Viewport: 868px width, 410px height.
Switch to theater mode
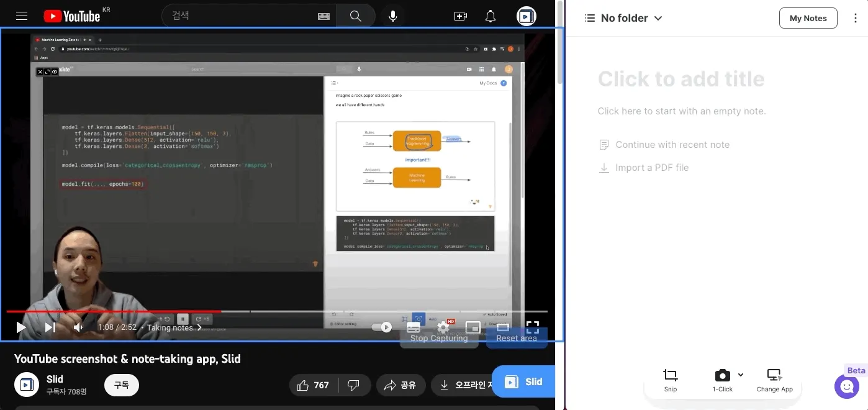[x=503, y=327]
